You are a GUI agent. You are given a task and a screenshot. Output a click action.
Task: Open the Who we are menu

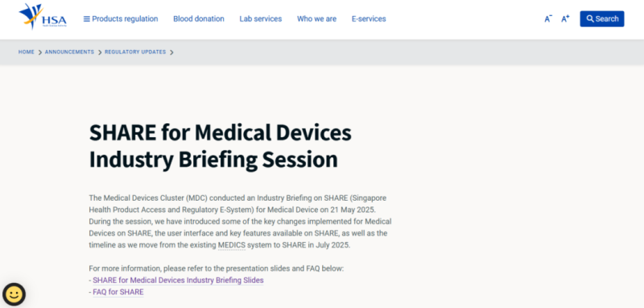[316, 19]
